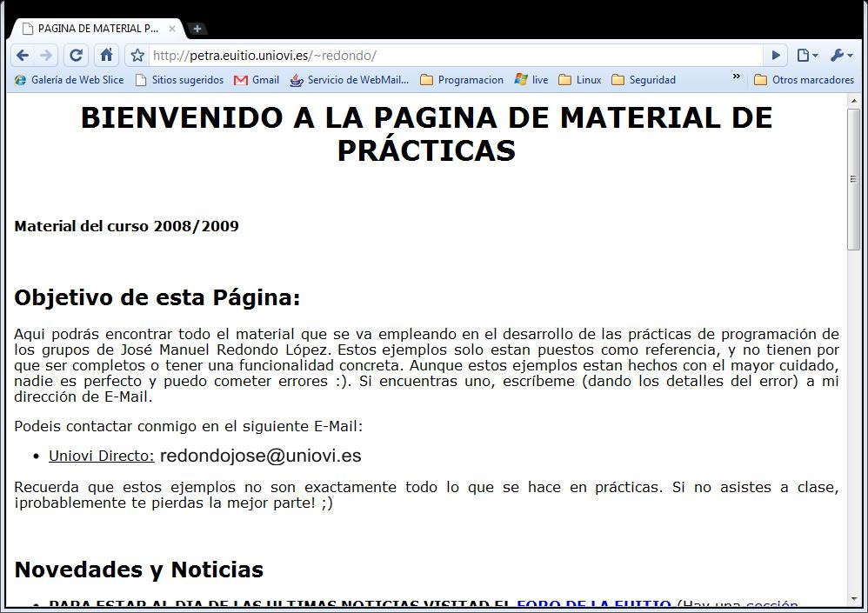The height and width of the screenshot is (613, 868).
Task: Click the Gmail envelope icon
Action: point(240,80)
